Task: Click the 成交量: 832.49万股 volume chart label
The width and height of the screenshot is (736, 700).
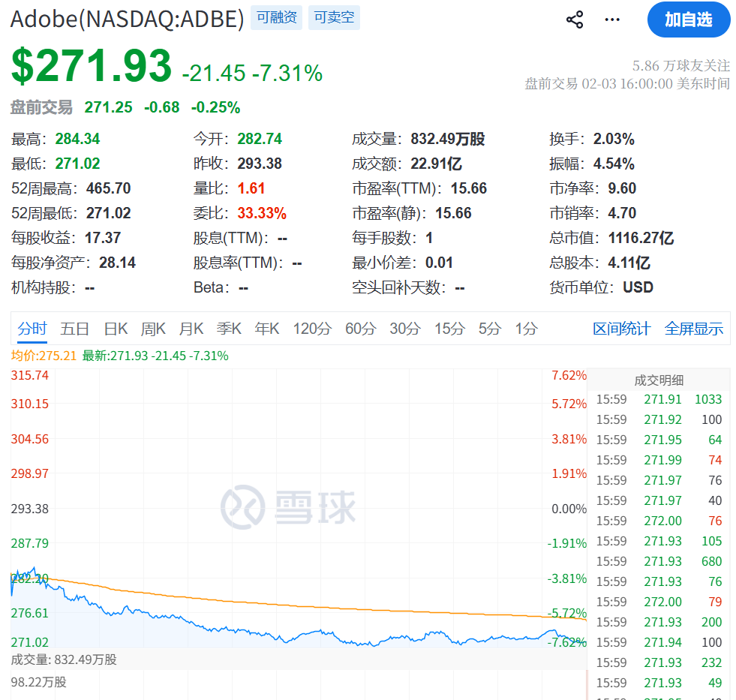Action: click(64, 659)
